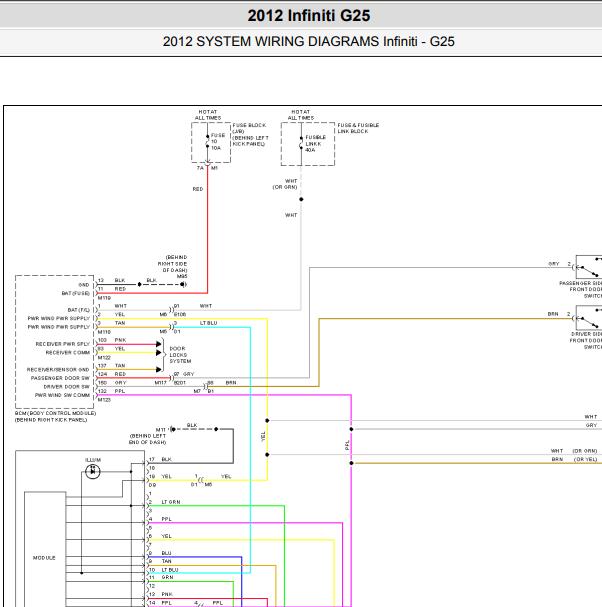Click the 'LT BLU' label right of the M6 connector
Image resolution: width=602 pixels, height=607 pixels.
(x=209, y=323)
